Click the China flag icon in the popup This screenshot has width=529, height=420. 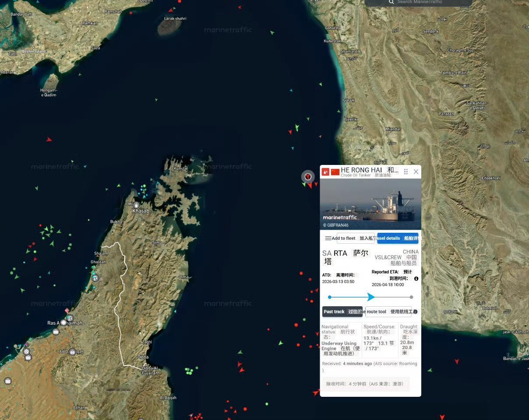335,172
